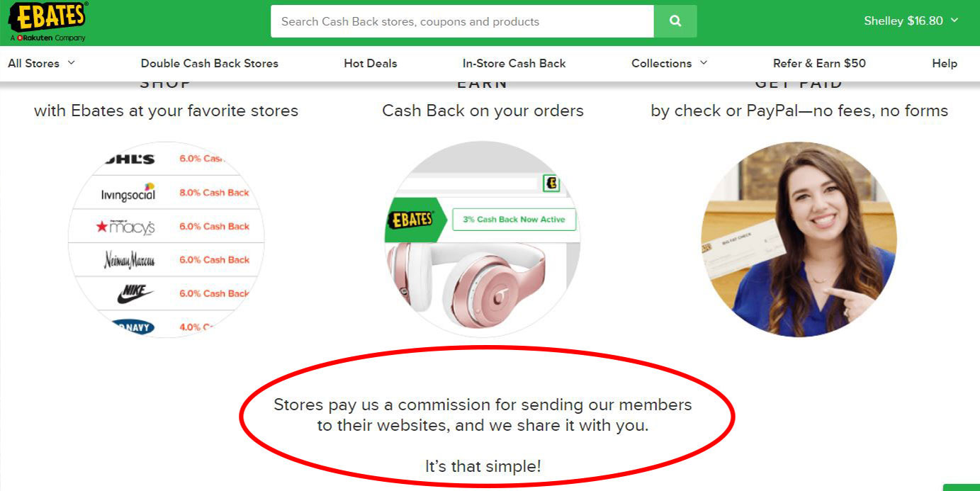Click the magnifying glass search button
This screenshot has height=491, width=980.
(675, 21)
